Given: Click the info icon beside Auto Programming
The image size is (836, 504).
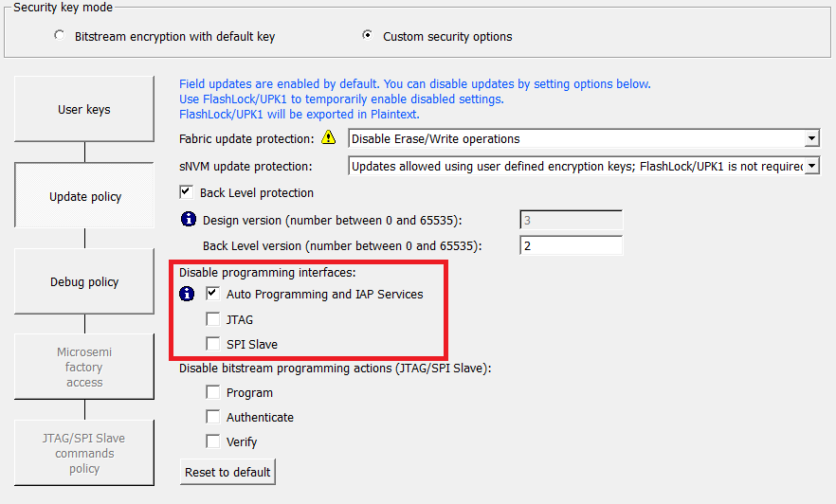Looking at the screenshot, I should 188,294.
